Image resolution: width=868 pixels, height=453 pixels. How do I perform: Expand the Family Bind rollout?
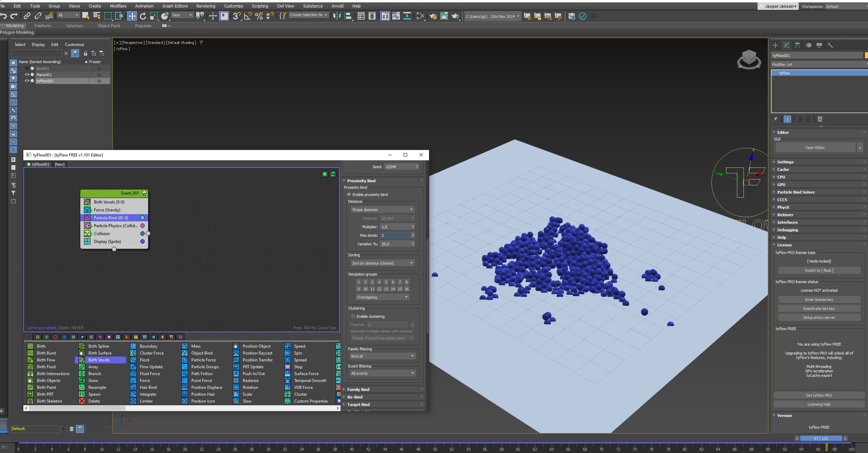358,390
